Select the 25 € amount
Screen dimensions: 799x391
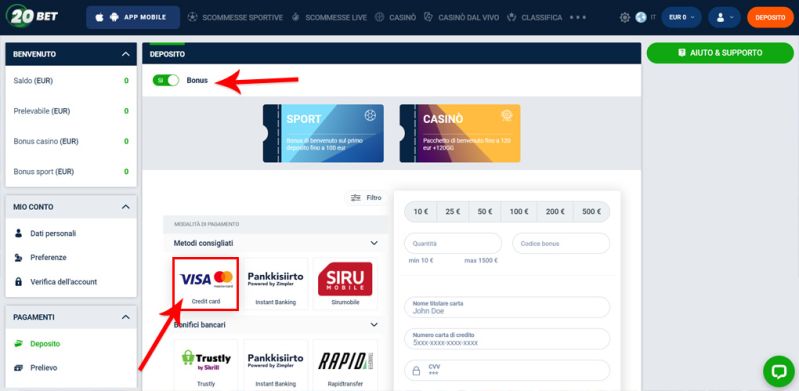[452, 212]
